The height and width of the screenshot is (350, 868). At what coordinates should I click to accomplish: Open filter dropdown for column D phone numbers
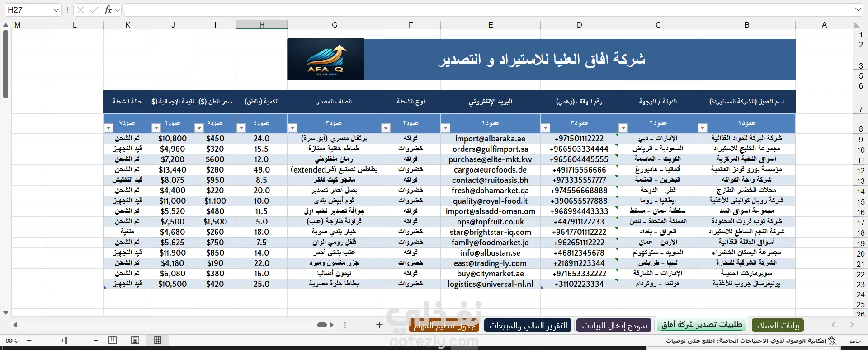point(545,128)
